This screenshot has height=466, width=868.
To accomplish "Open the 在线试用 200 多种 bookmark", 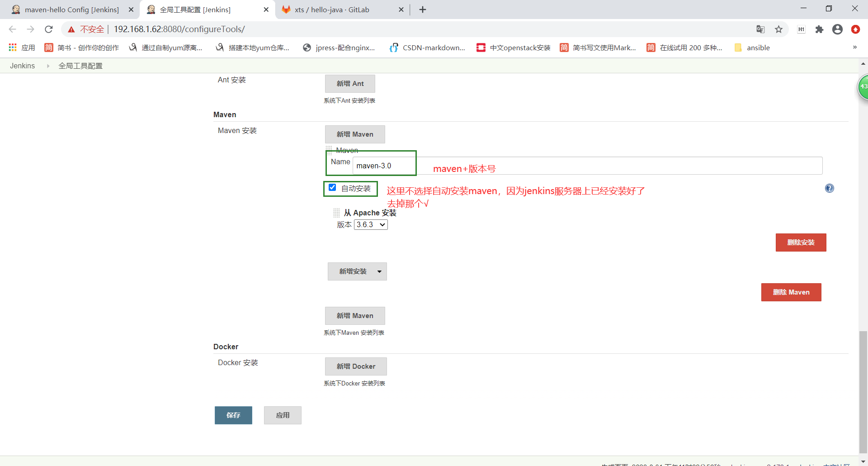I will tap(684, 48).
